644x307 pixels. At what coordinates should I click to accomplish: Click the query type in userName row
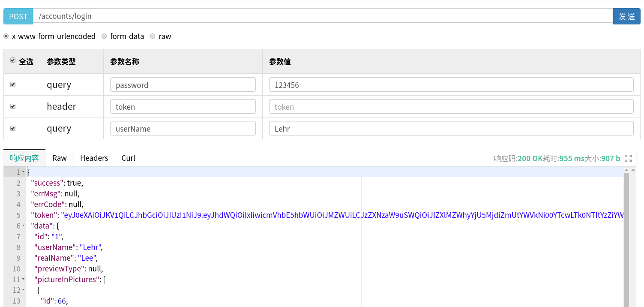coord(59,128)
